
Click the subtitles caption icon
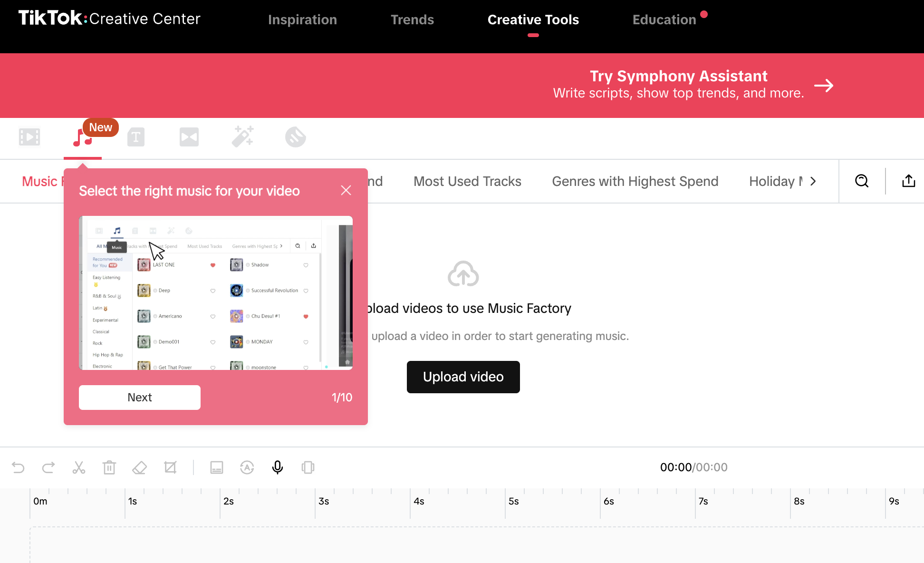217,467
